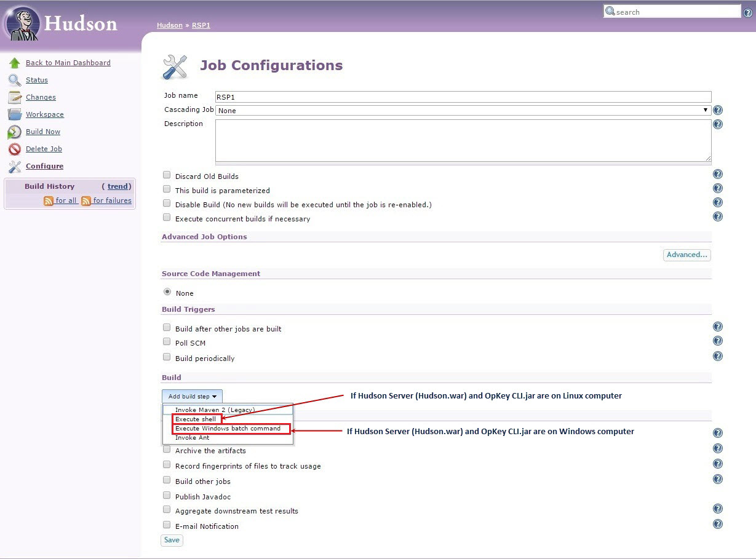
Task: Click the red Delete Job icon
Action: pyautogui.click(x=15, y=149)
